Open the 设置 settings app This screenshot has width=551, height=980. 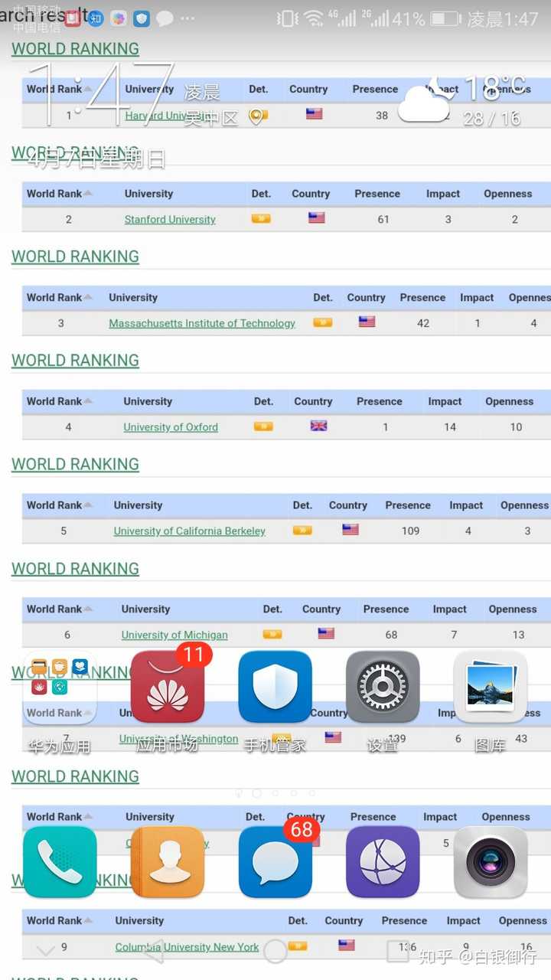383,687
